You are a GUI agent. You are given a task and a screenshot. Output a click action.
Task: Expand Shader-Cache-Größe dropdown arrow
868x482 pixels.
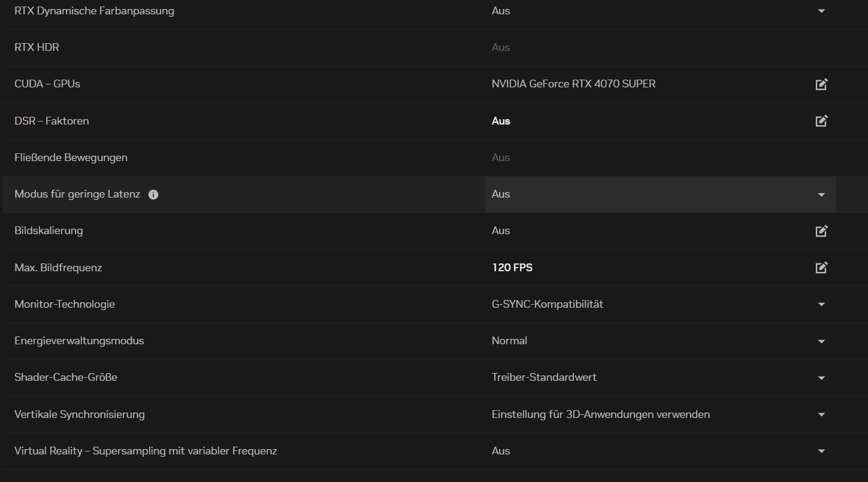click(x=821, y=378)
